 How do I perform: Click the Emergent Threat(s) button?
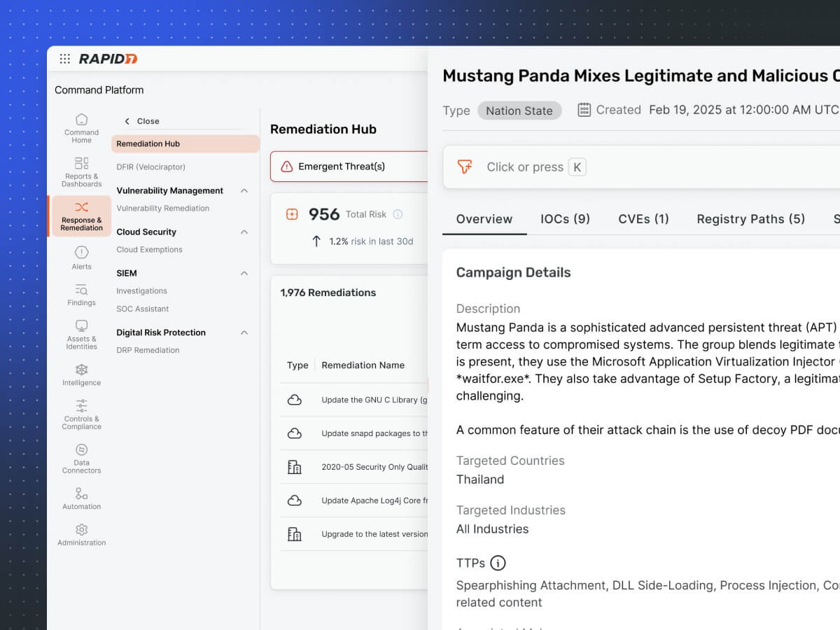349,167
